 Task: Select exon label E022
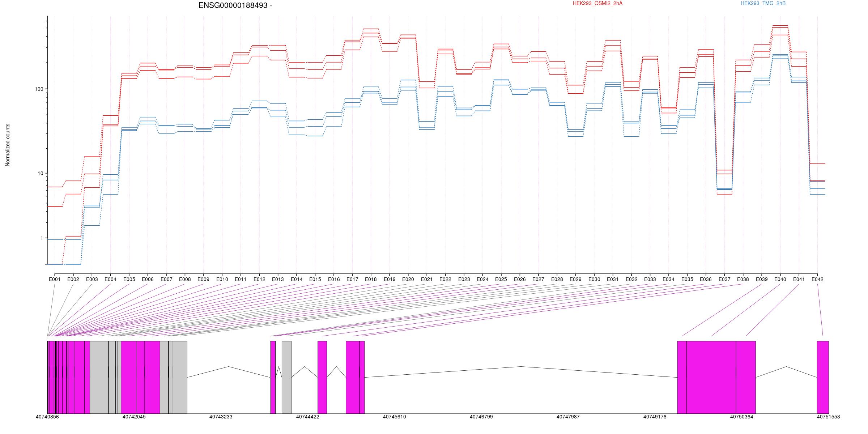[445, 279]
